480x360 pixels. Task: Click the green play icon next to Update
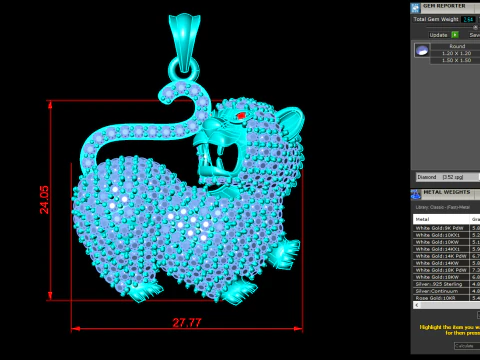pyautogui.click(x=455, y=35)
